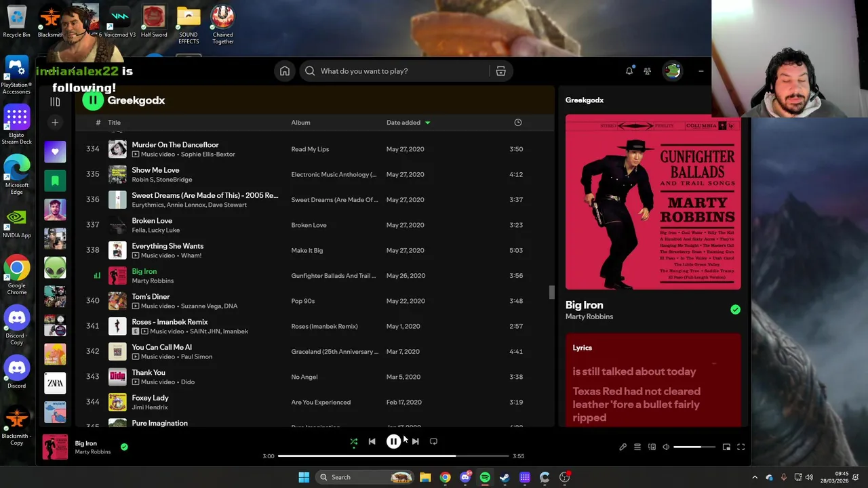Image resolution: width=868 pixels, height=488 pixels.
Task: Select the You Can Call Me Al track
Action: [x=161, y=347]
